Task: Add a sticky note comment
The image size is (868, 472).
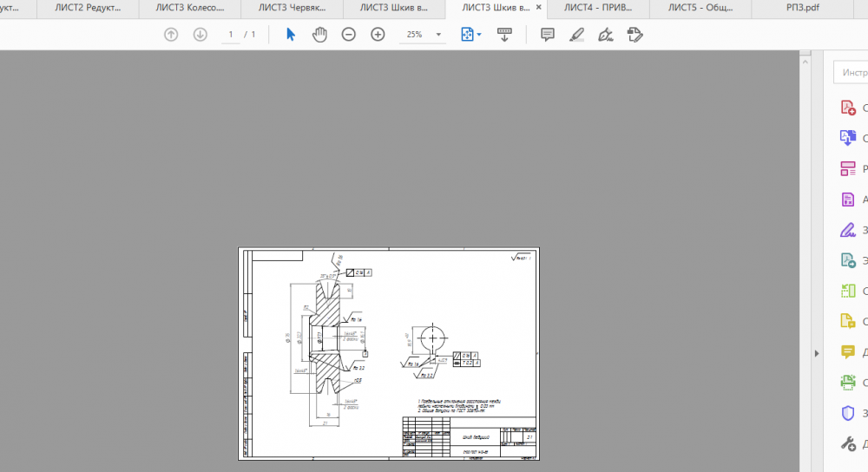Action: point(548,35)
